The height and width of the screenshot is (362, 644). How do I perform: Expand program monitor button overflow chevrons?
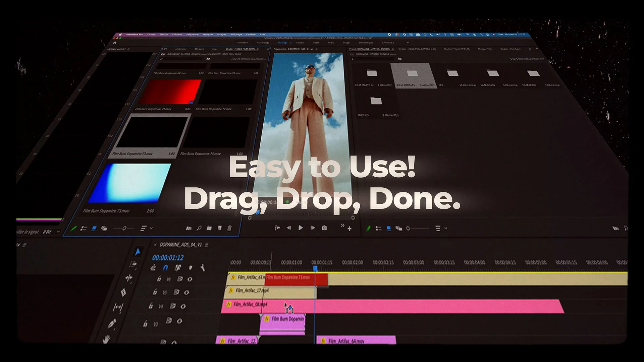pyautogui.click(x=342, y=226)
